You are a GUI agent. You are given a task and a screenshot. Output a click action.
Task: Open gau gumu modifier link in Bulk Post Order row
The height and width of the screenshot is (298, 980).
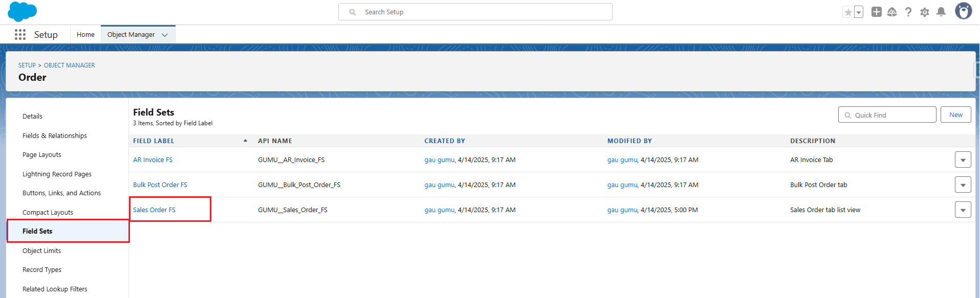(622, 185)
